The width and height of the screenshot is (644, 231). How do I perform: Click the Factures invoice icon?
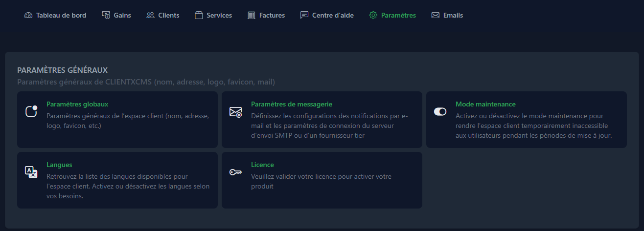(252, 15)
